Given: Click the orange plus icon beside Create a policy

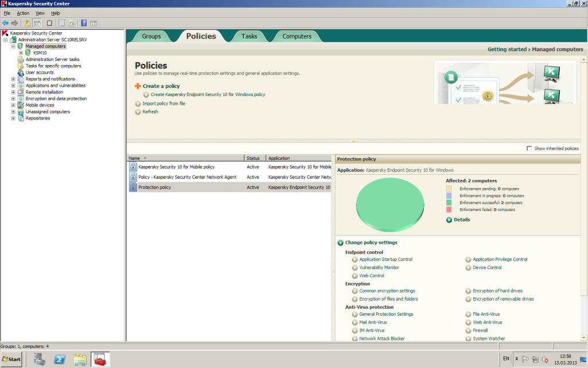Looking at the screenshot, I should click(x=138, y=86).
